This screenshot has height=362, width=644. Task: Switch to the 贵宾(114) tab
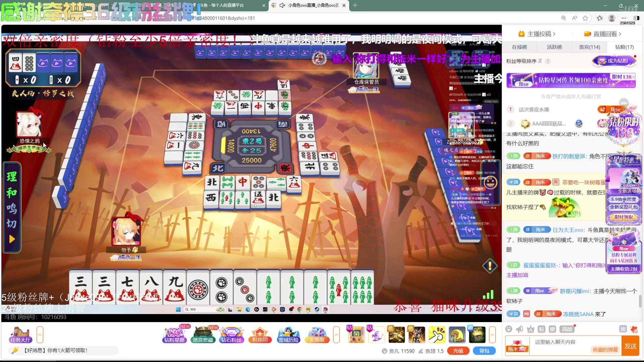pyautogui.click(x=589, y=47)
